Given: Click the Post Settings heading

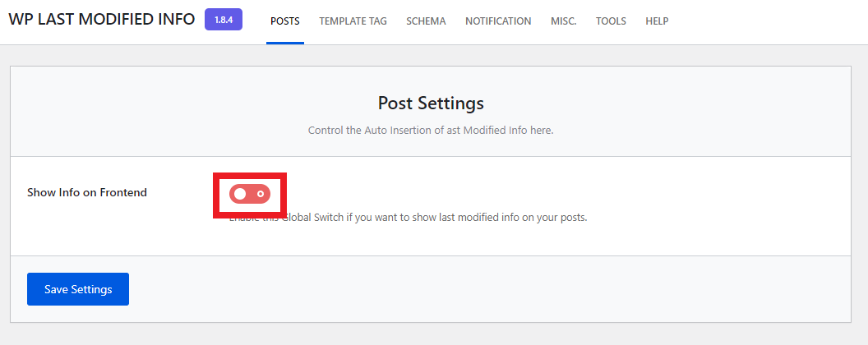Looking at the screenshot, I should click(431, 103).
